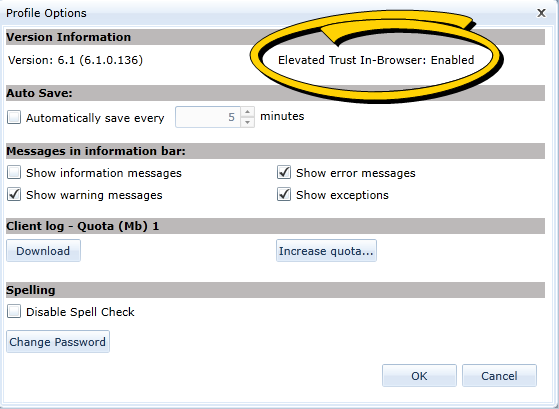Click the Elevated Trust In-Browser status text
This screenshot has height=409, width=559.
pyautogui.click(x=376, y=60)
